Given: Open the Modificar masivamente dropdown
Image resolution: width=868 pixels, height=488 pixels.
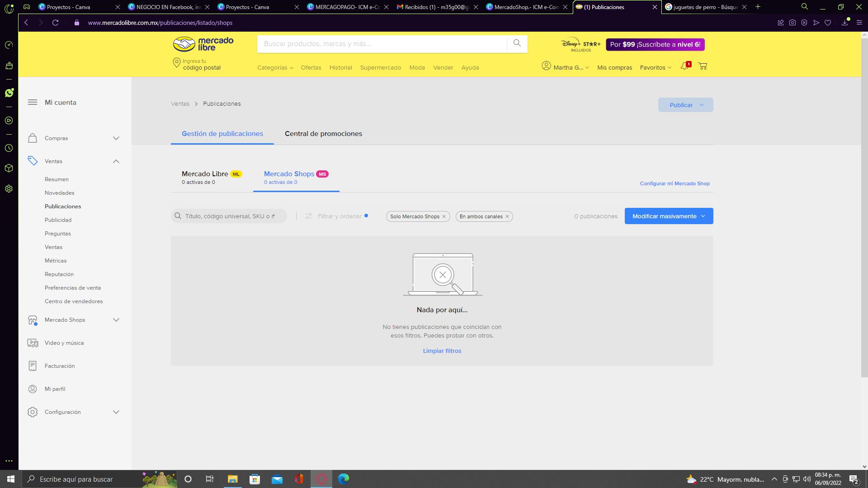Looking at the screenshot, I should pyautogui.click(x=669, y=216).
